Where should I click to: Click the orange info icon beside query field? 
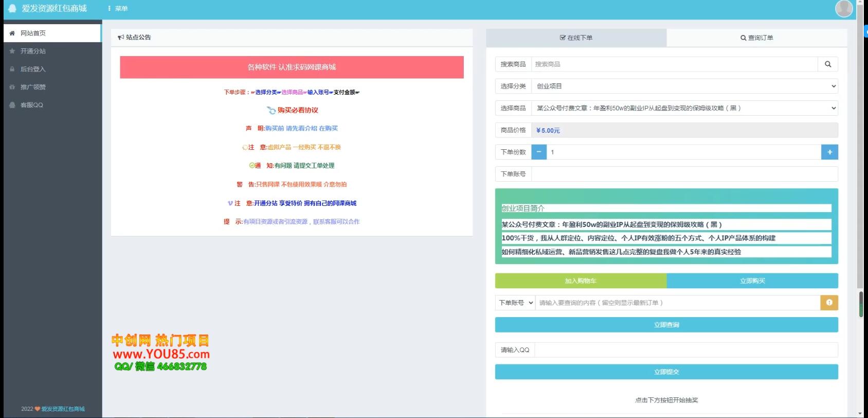point(829,303)
